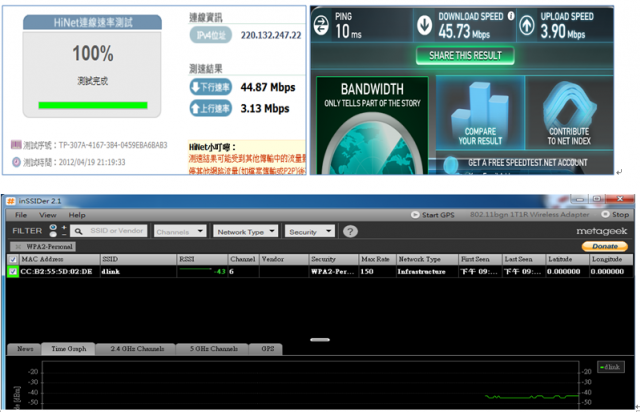Sort by Last Seen column header
The image size is (640, 412).
[x=524, y=259]
